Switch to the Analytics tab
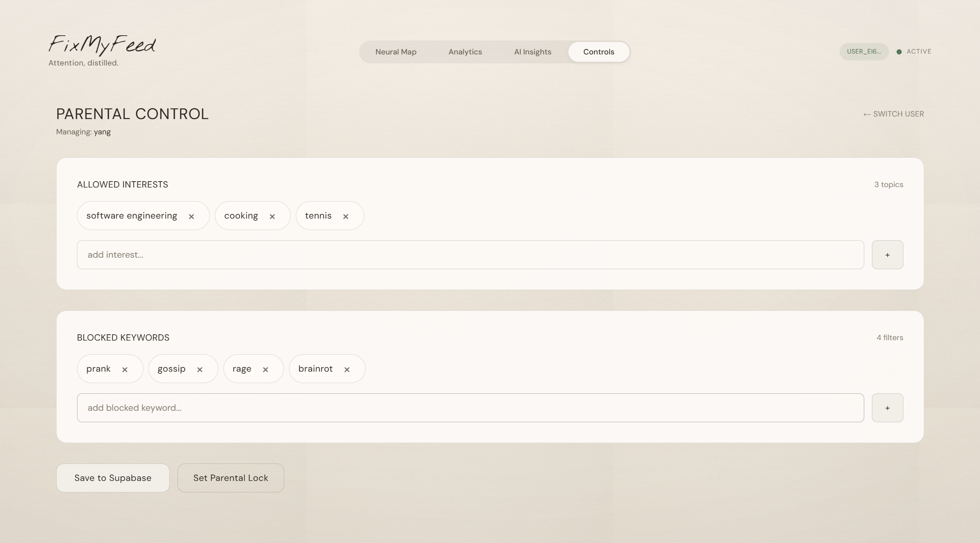Screen dimensions: 980x543 465,52
